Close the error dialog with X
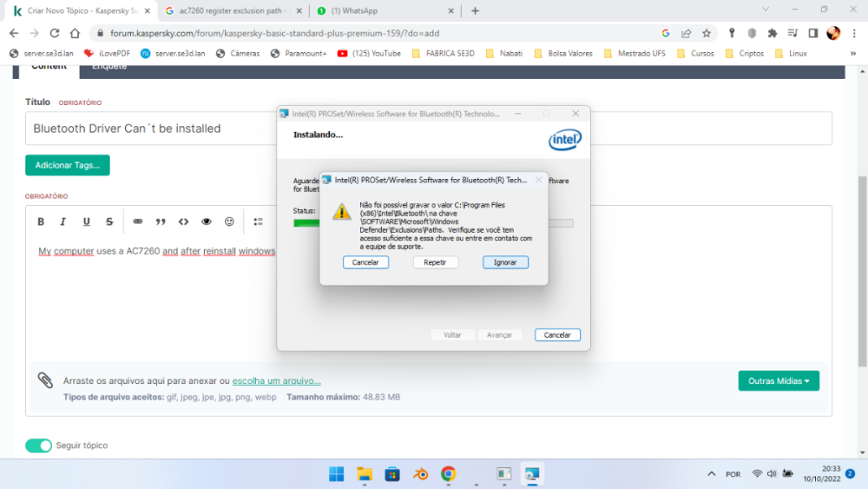The image size is (868, 489). 539,180
